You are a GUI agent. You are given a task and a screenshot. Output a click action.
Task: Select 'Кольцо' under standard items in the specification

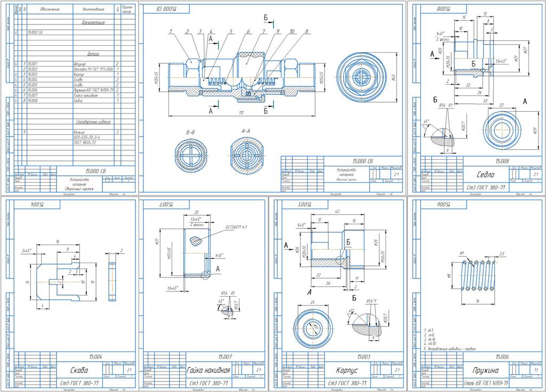pos(79,132)
